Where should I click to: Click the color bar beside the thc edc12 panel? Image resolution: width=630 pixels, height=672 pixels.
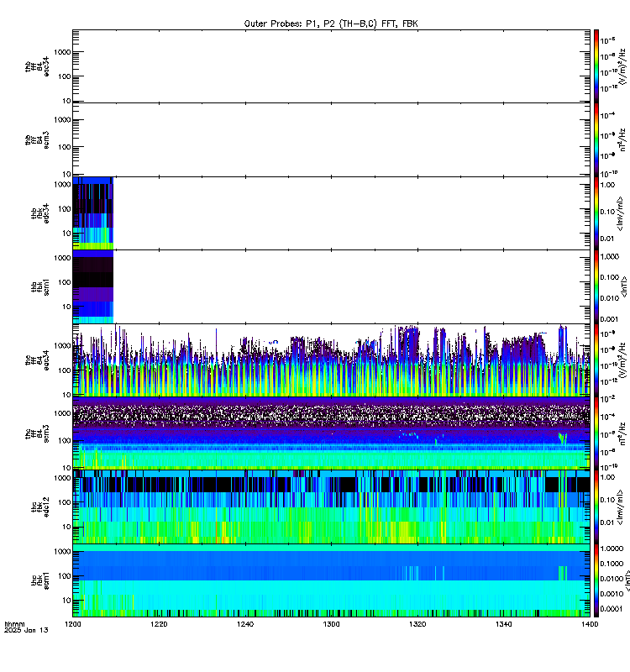596,507
